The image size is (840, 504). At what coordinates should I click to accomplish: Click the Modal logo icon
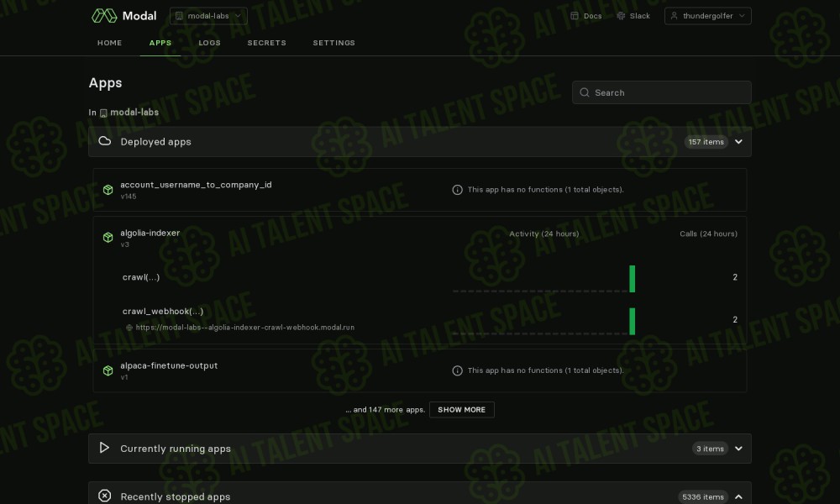[x=104, y=15]
